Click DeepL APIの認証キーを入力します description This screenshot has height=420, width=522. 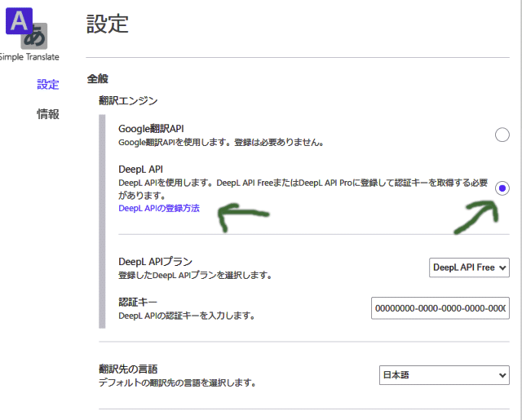(x=187, y=316)
